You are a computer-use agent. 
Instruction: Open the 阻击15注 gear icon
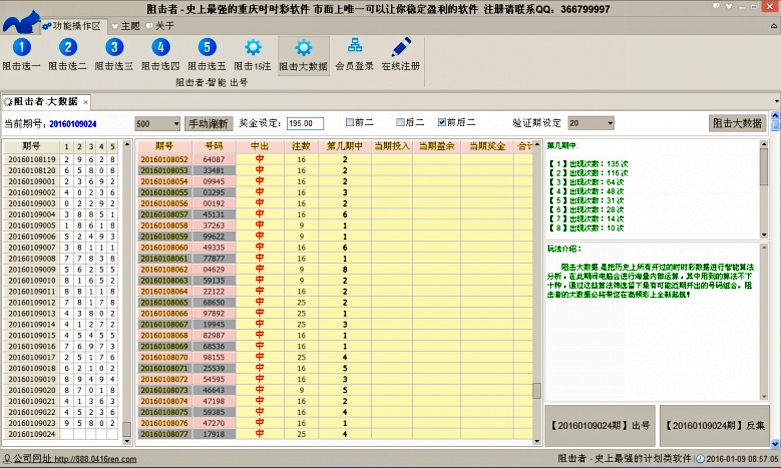253,48
